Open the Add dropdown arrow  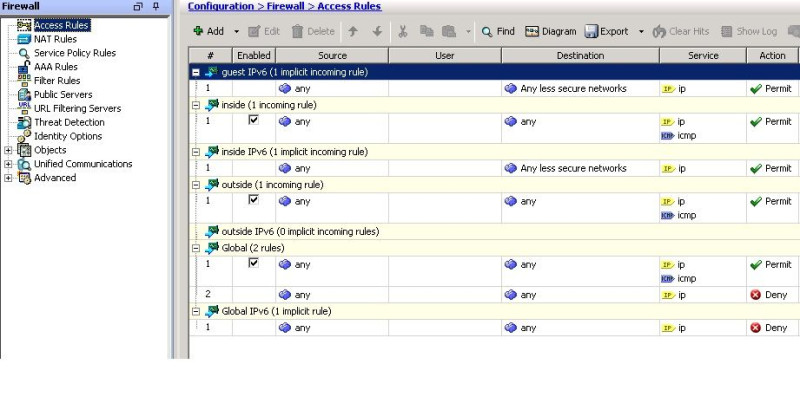pyautogui.click(x=236, y=32)
